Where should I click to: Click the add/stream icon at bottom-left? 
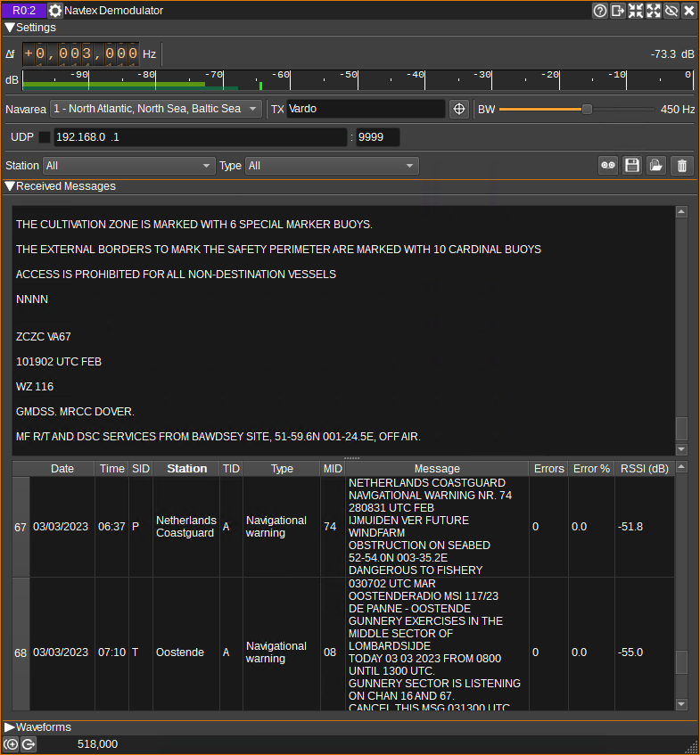[12, 744]
